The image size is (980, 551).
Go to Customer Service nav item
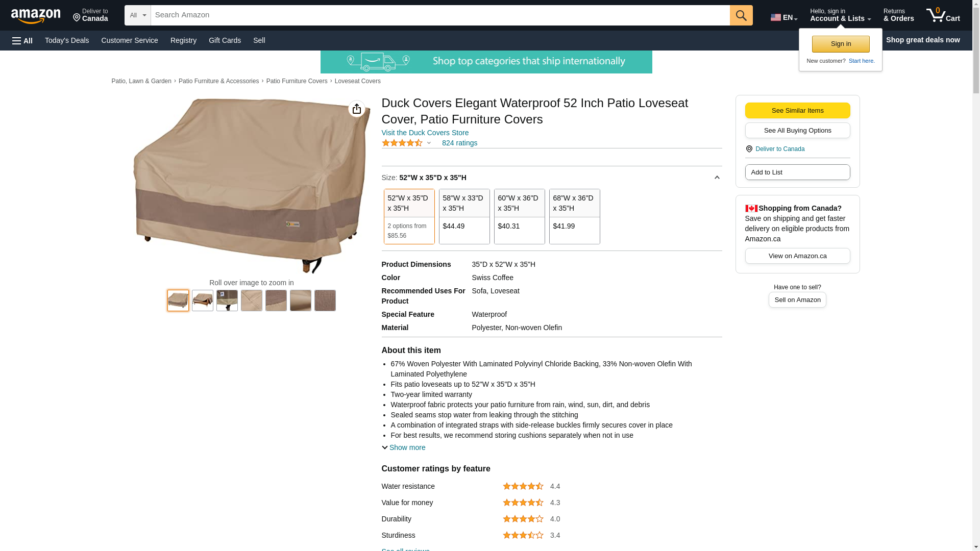pyautogui.click(x=130, y=40)
